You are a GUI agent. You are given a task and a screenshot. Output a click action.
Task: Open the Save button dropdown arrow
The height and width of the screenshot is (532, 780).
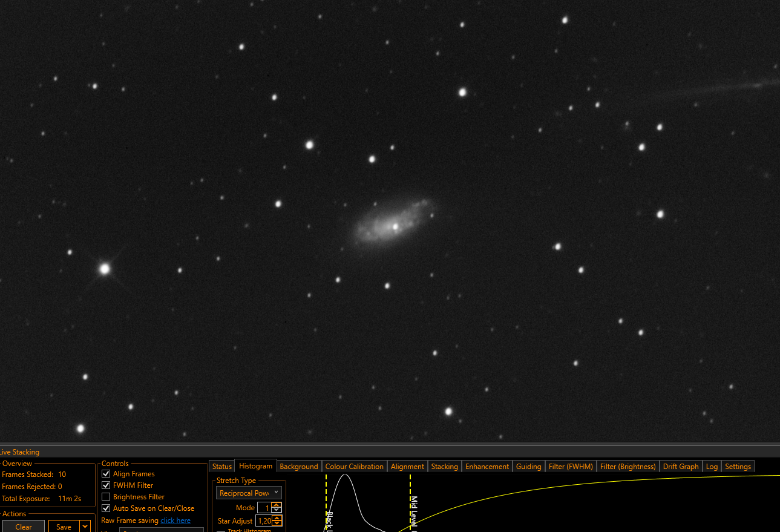point(85,527)
